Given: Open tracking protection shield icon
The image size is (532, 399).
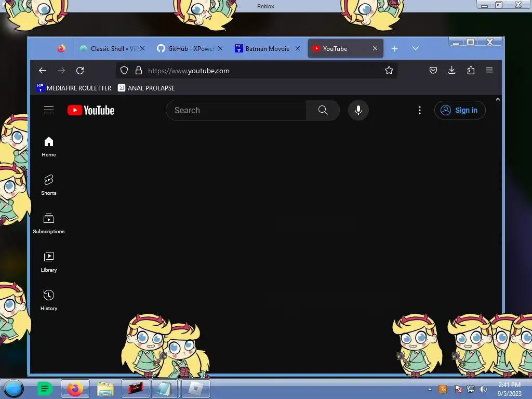Looking at the screenshot, I should (x=124, y=70).
